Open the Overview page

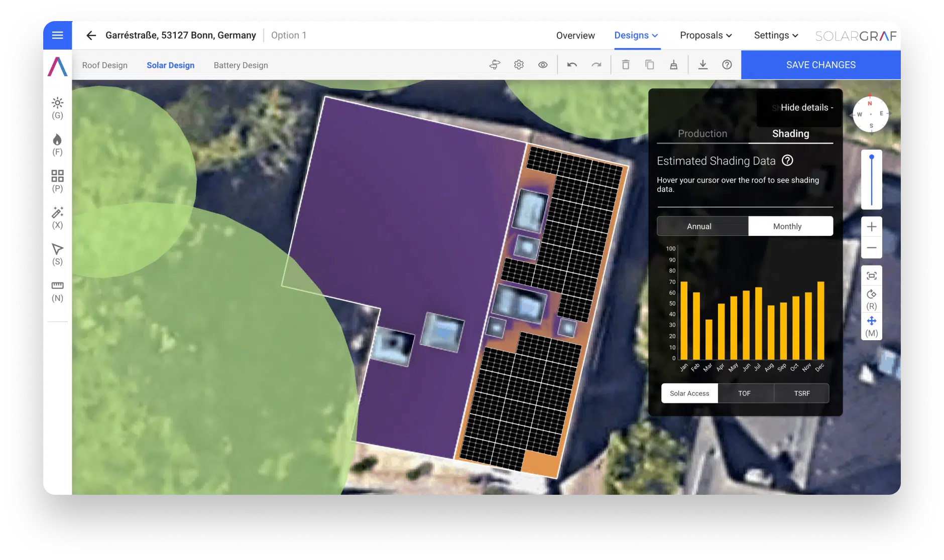click(575, 35)
